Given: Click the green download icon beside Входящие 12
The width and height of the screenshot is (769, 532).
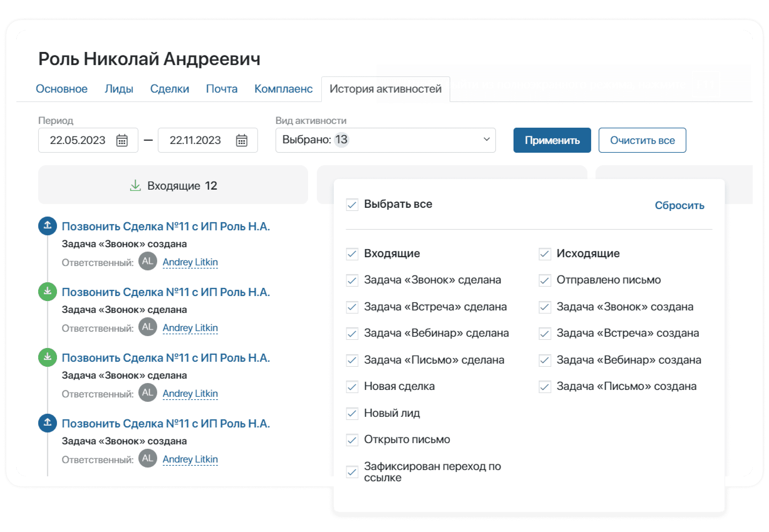Looking at the screenshot, I should tap(135, 185).
